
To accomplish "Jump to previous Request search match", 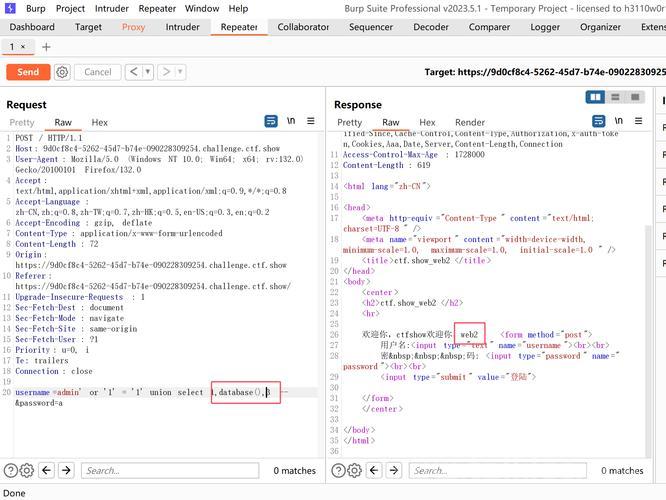I will tap(47, 470).
